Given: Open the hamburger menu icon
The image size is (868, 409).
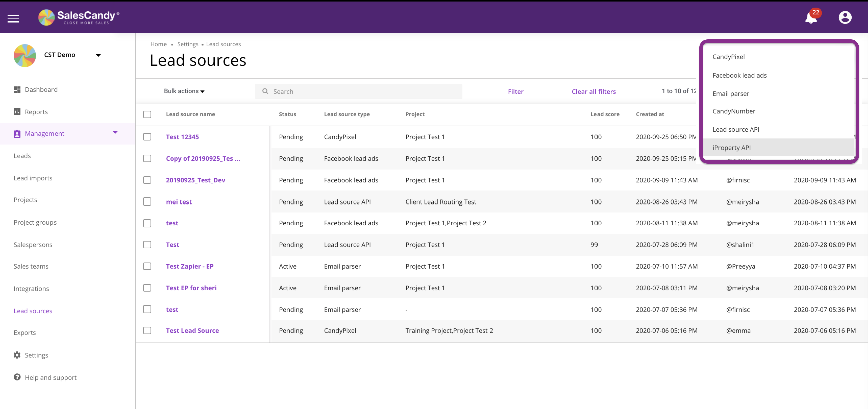Looking at the screenshot, I should click(13, 18).
